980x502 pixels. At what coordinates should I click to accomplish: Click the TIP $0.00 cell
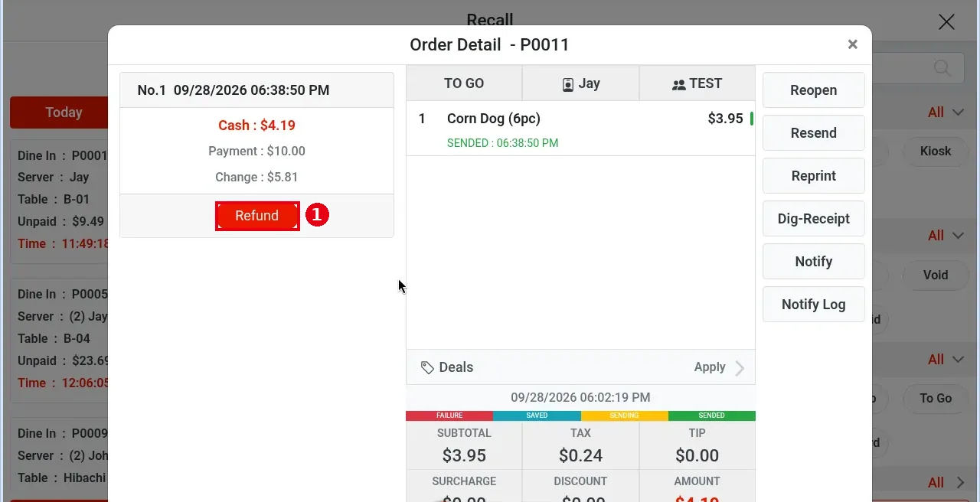(x=697, y=445)
